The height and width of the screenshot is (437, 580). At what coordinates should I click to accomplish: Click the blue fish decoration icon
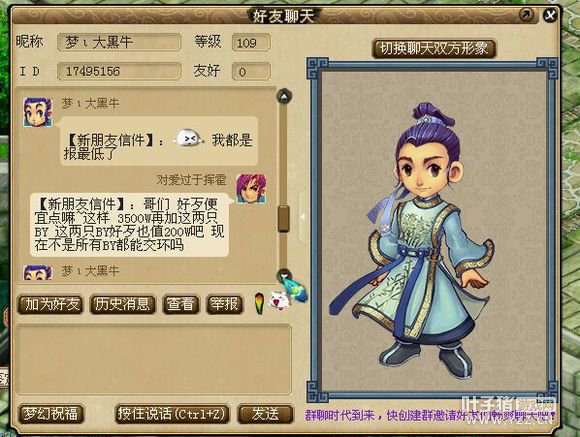tap(296, 290)
